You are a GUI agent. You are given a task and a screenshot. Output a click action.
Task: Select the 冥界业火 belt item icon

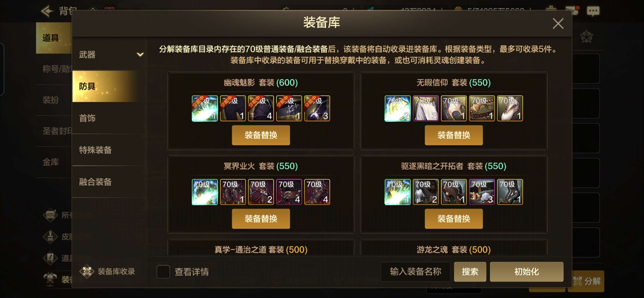click(x=289, y=192)
